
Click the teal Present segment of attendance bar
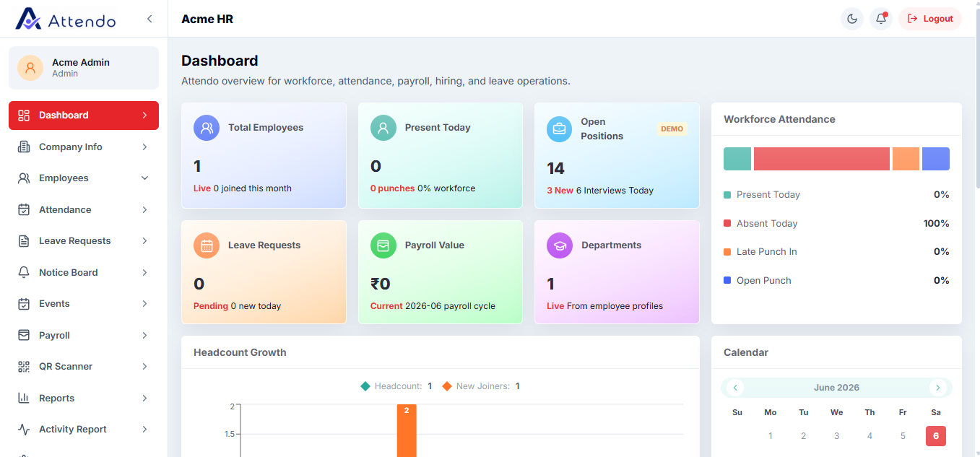[737, 159]
